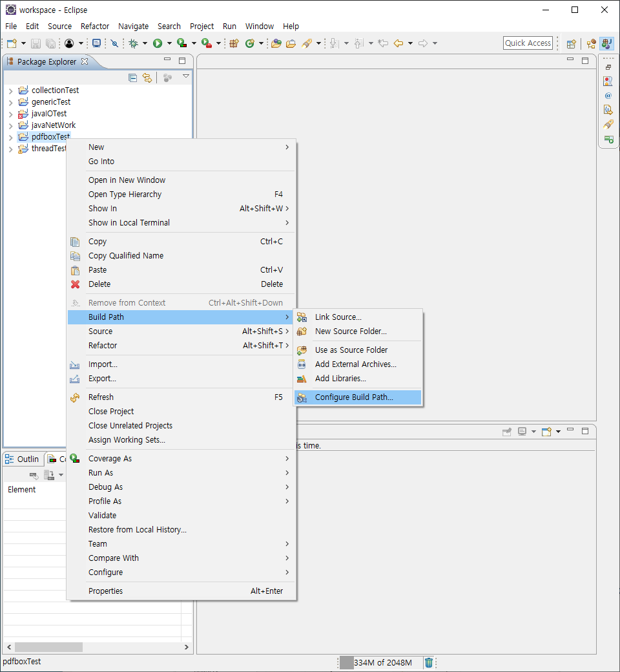620x672 pixels.
Task: Click the Quick Access field
Action: (528, 43)
